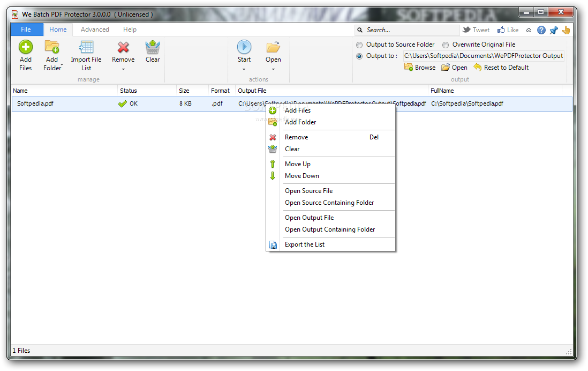Click the .pdf format cell
Viewport: 588px width, 371px height.
217,103
